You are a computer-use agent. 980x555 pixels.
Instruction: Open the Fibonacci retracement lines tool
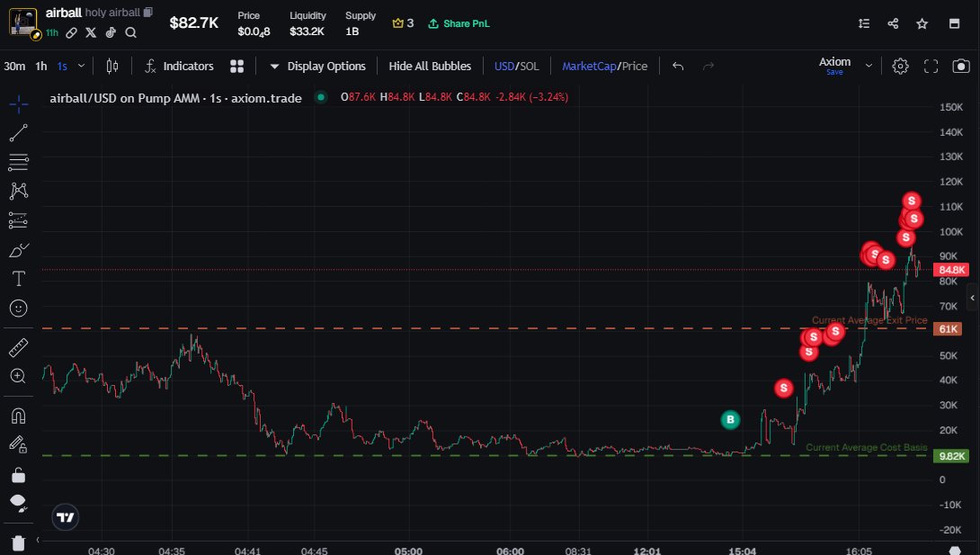tap(19, 162)
